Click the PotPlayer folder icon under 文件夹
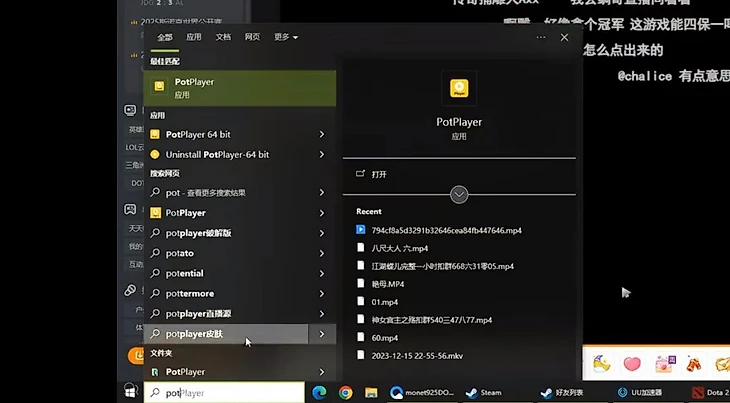 pyautogui.click(x=155, y=372)
